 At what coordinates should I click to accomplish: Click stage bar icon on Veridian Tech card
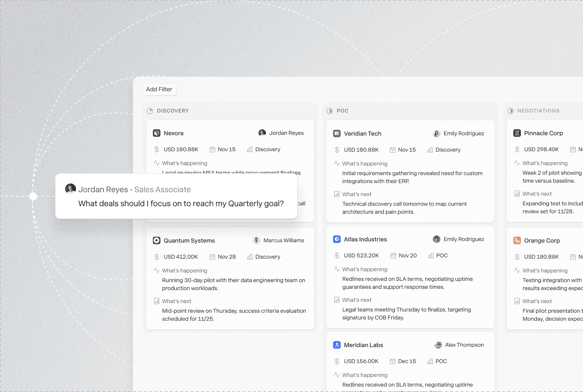coord(430,150)
